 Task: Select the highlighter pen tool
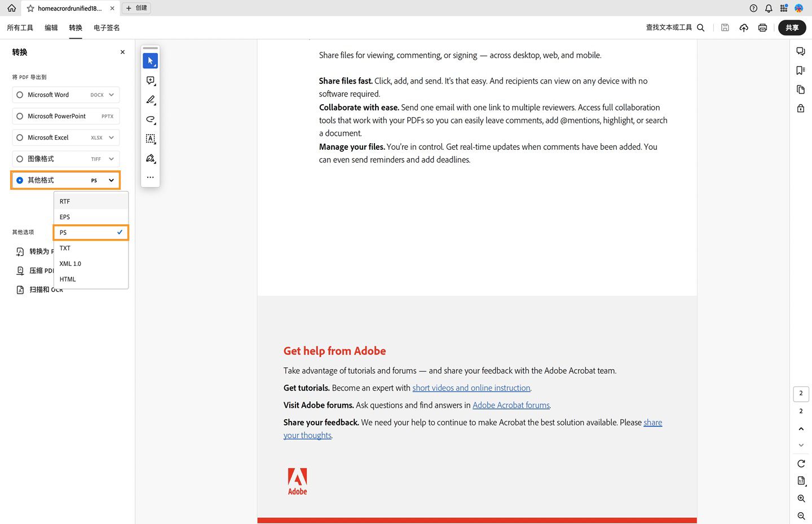(150, 100)
